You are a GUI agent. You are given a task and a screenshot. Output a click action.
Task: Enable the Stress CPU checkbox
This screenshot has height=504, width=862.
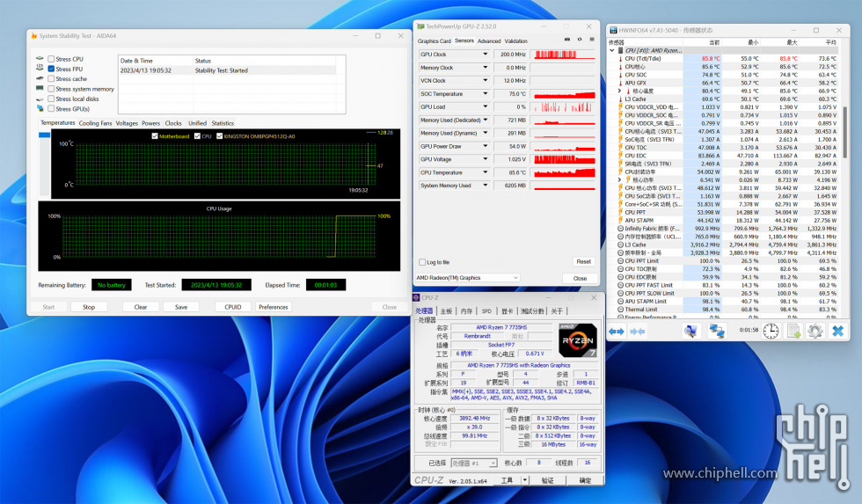pyautogui.click(x=51, y=59)
